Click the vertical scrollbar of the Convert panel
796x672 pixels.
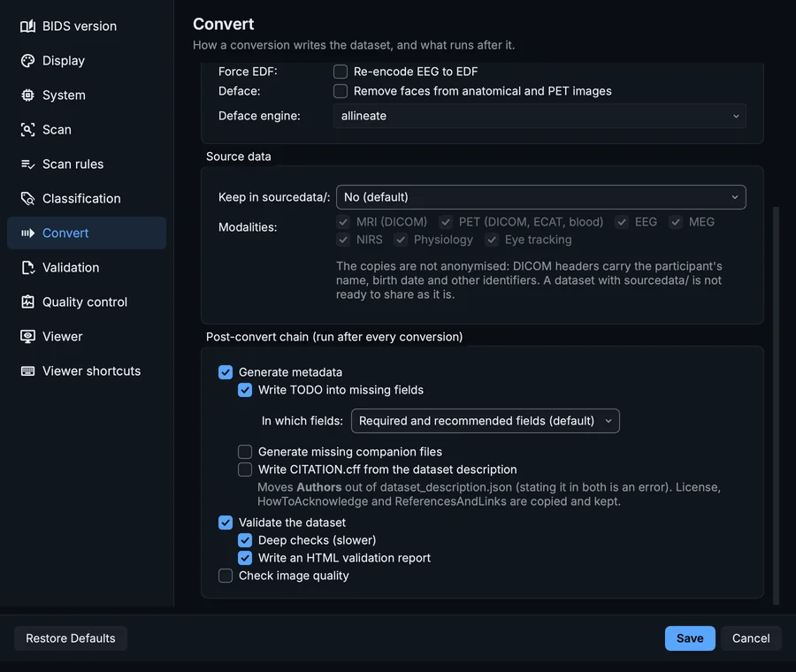(x=776, y=405)
